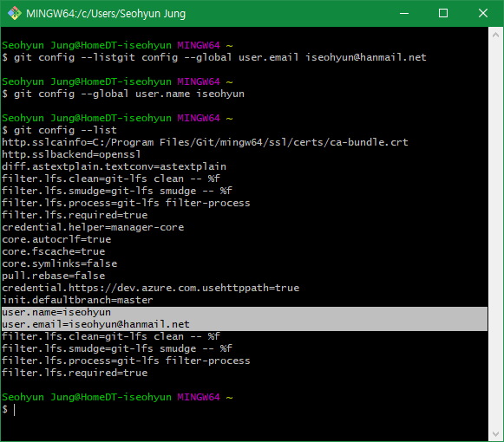Click the empty prompt cursor on the last line
This screenshot has height=442, width=504.
(x=14, y=410)
